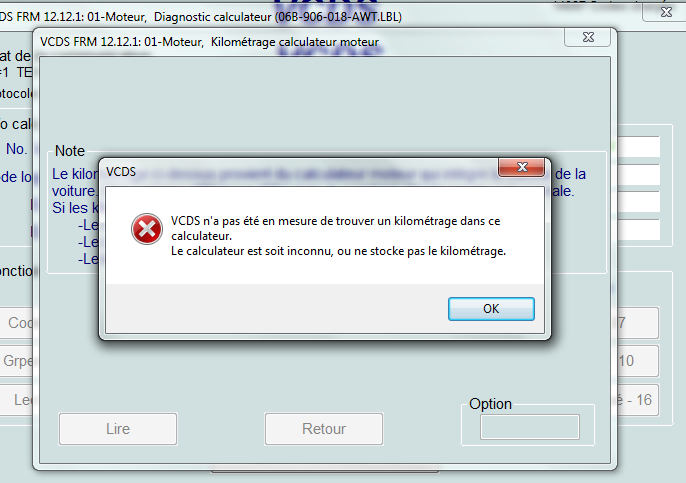Focus the Option input field
The height and width of the screenshot is (483, 686).
click(x=530, y=427)
